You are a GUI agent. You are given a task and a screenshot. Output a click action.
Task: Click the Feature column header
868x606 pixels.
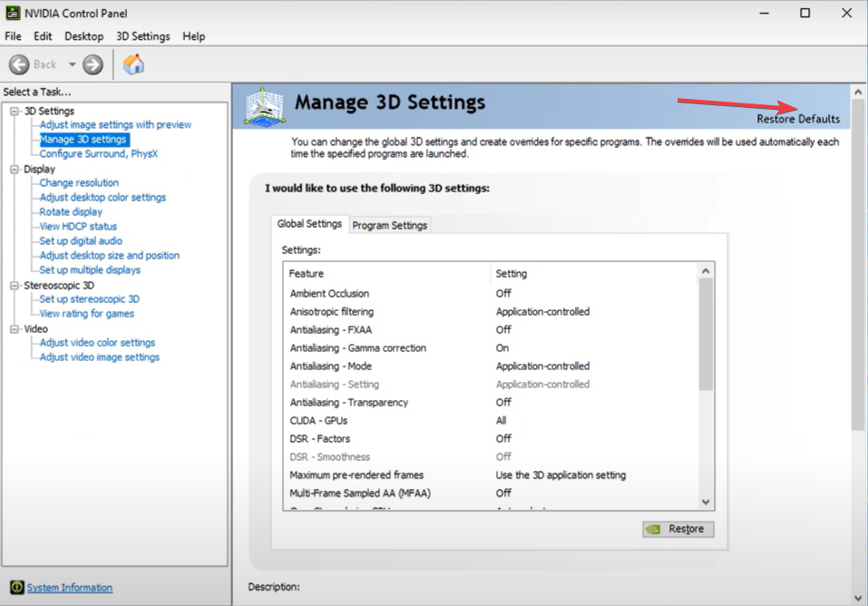pyautogui.click(x=387, y=274)
